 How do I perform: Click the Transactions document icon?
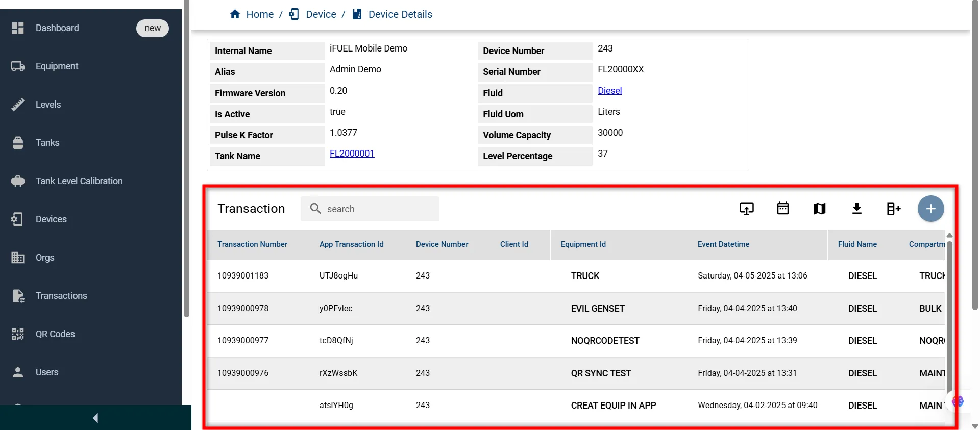[x=18, y=296]
